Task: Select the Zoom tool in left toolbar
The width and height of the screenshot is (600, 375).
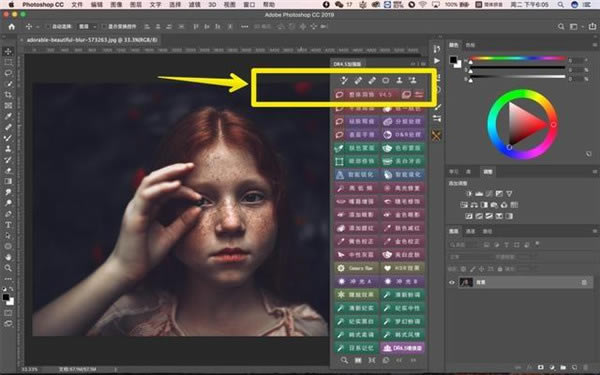Action: 8,268
